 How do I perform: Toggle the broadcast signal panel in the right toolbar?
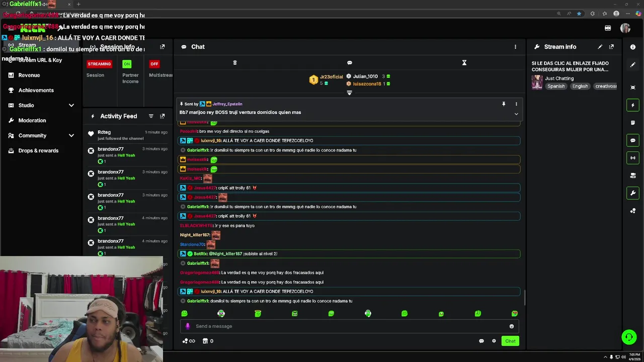coord(633,158)
